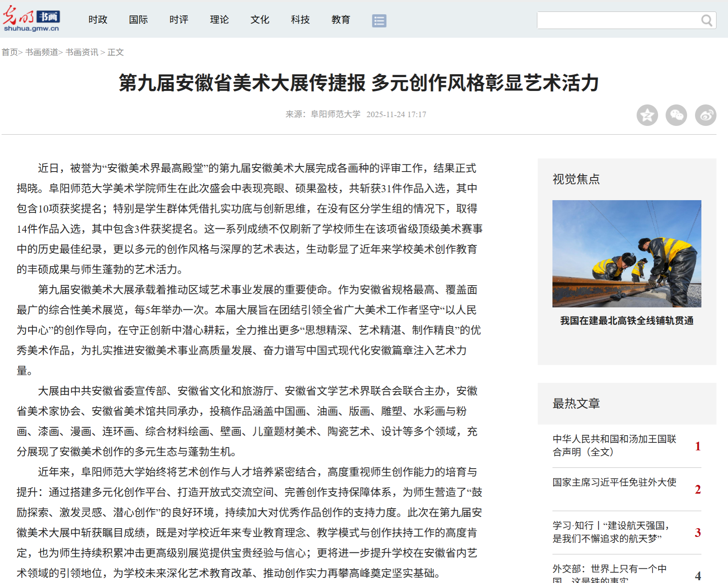
Task: Open hot article 国家主席习近平任免驻外大使
Action: tap(614, 482)
